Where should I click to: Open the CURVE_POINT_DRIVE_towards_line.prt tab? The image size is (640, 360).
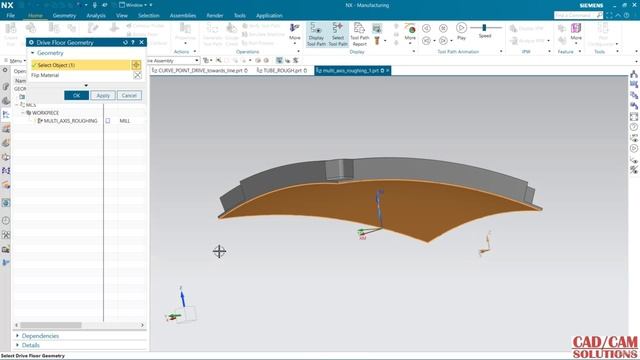click(x=200, y=71)
